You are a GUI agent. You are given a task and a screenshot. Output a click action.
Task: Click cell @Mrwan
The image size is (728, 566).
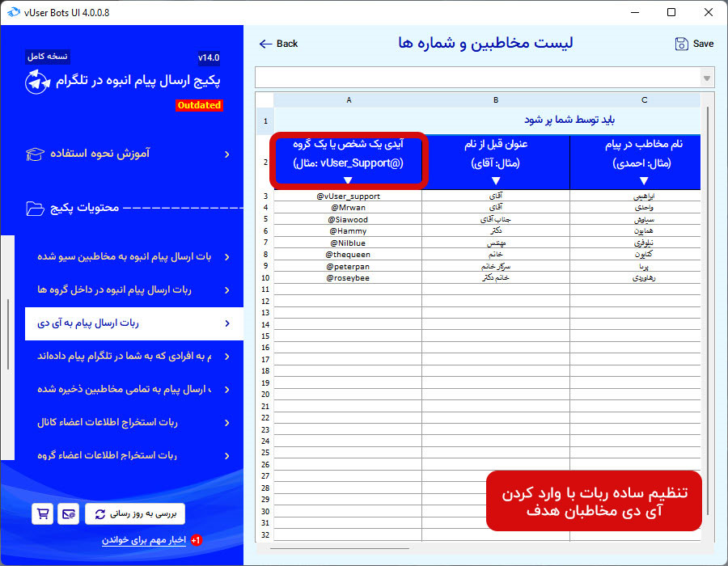pyautogui.click(x=348, y=208)
